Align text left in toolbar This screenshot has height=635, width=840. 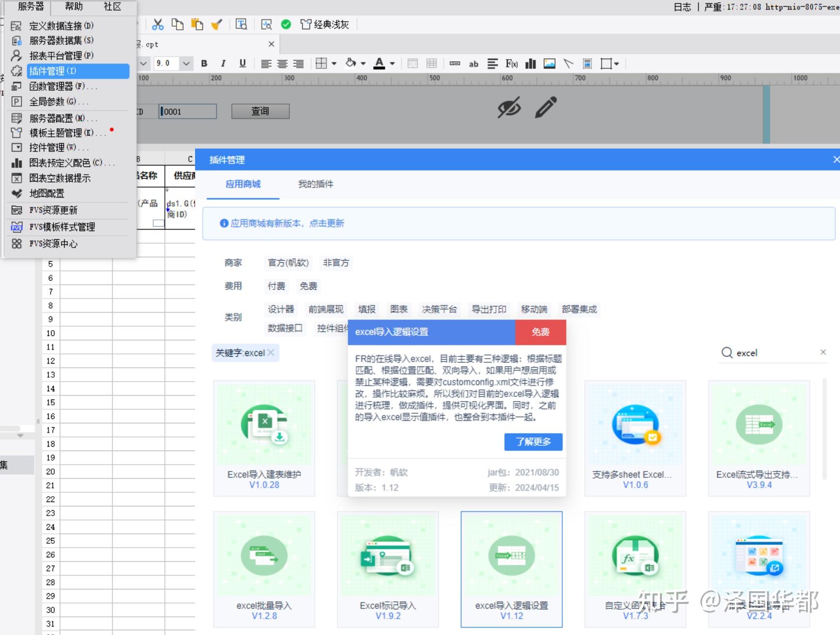point(266,64)
